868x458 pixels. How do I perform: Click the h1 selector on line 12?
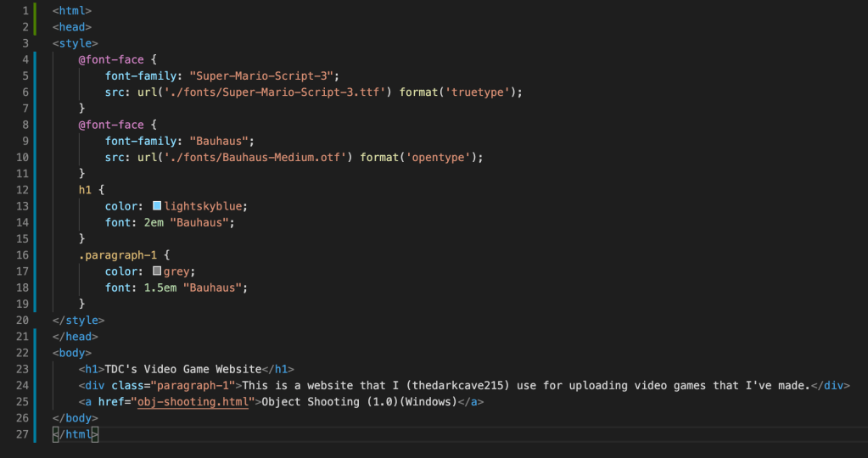tap(85, 190)
